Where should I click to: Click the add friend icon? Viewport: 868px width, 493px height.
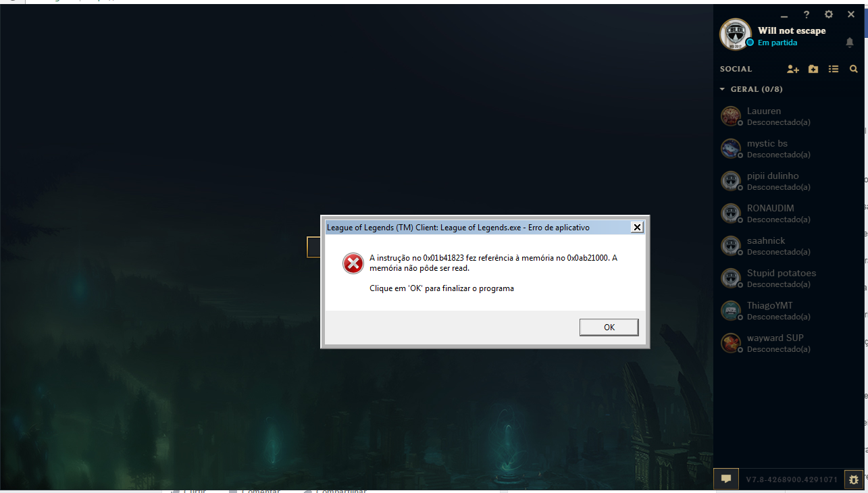[793, 69]
